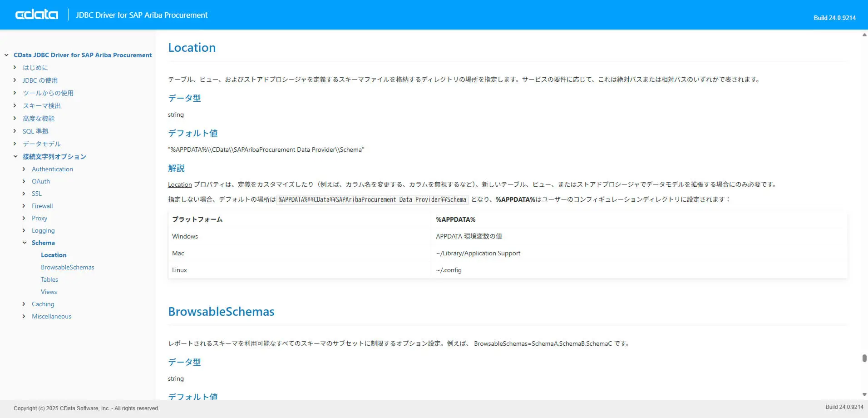Expand the スキーマ検出 chevron
This screenshot has width=868, height=418.
(15, 105)
